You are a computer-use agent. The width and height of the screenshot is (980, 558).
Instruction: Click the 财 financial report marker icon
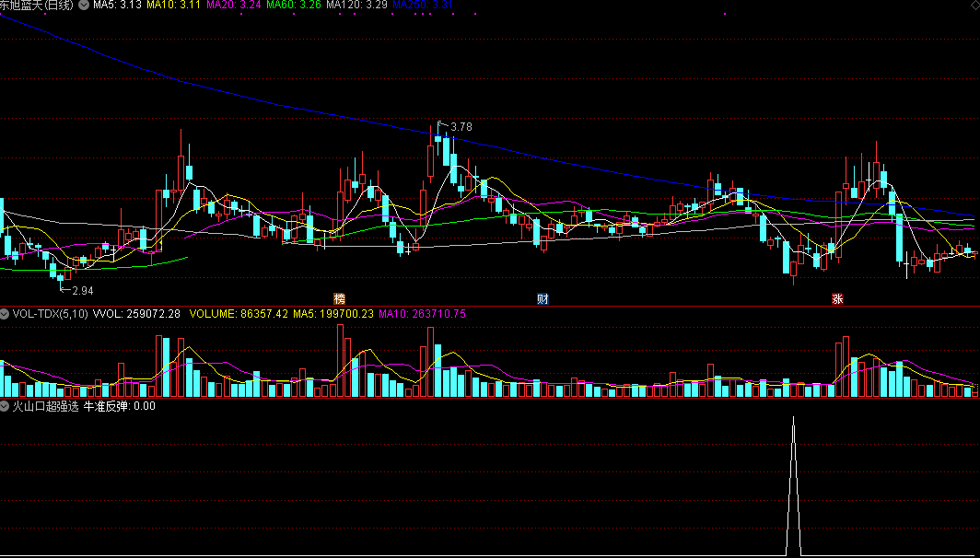coord(542,298)
